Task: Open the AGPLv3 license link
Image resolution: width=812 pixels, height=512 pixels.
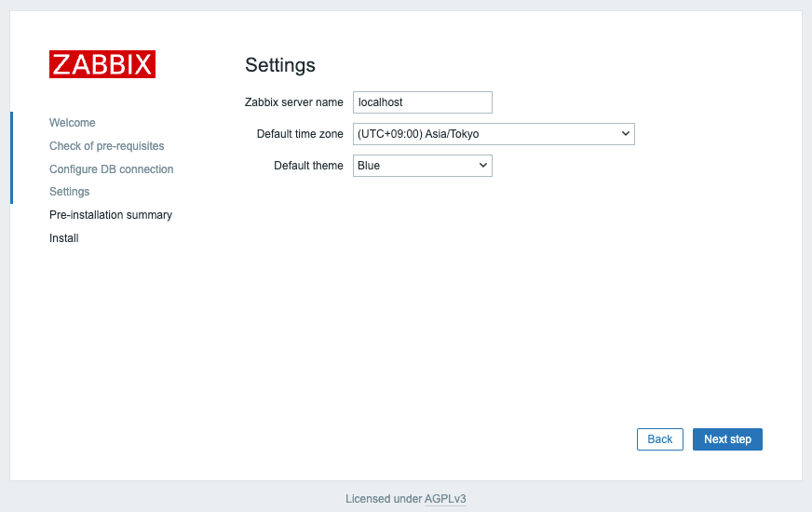Action: tap(445, 499)
